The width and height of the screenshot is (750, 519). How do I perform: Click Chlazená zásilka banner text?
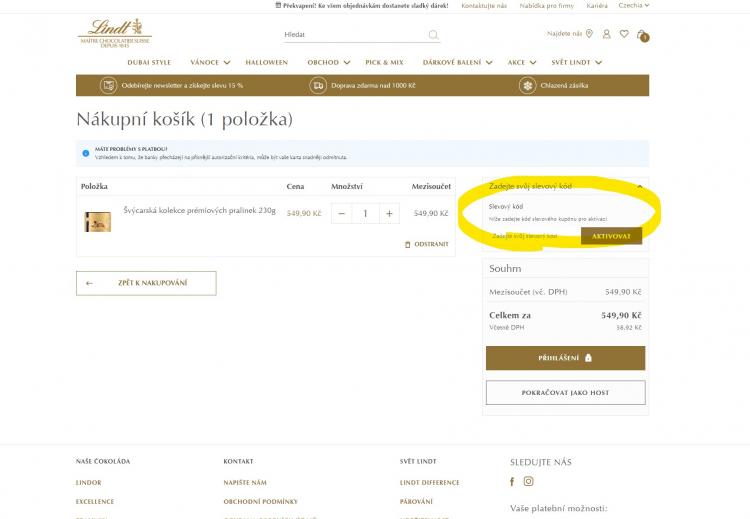click(564, 86)
